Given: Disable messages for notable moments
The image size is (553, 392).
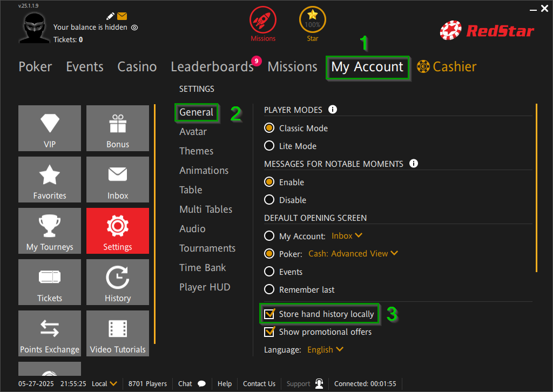Looking at the screenshot, I should 269,200.
